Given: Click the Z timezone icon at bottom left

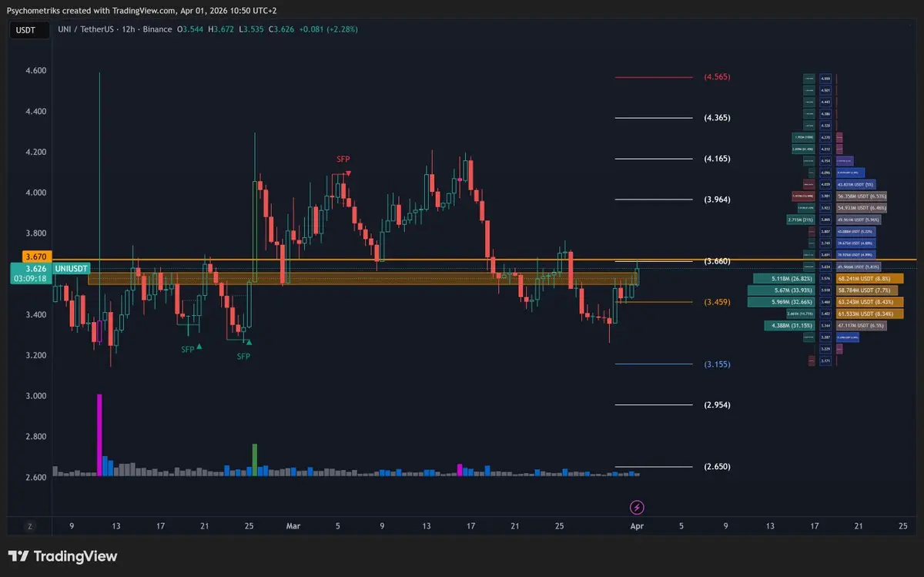Looking at the screenshot, I should coord(29,526).
